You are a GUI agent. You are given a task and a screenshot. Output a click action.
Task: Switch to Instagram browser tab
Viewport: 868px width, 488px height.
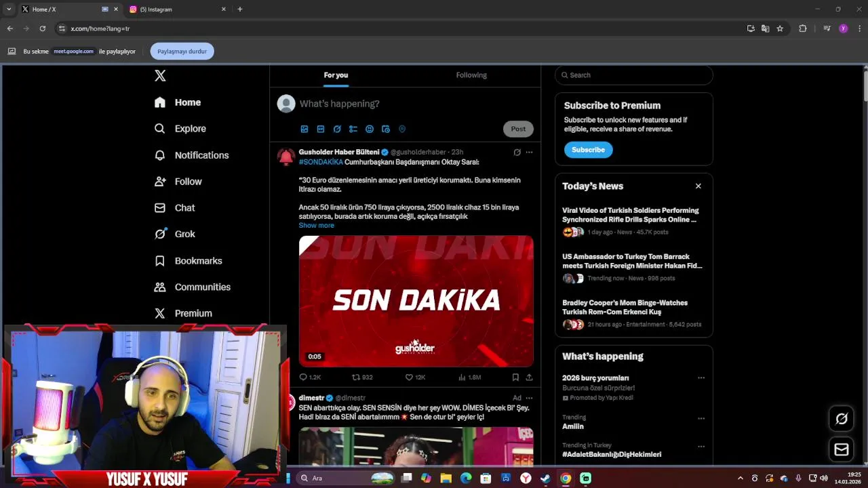(x=179, y=9)
